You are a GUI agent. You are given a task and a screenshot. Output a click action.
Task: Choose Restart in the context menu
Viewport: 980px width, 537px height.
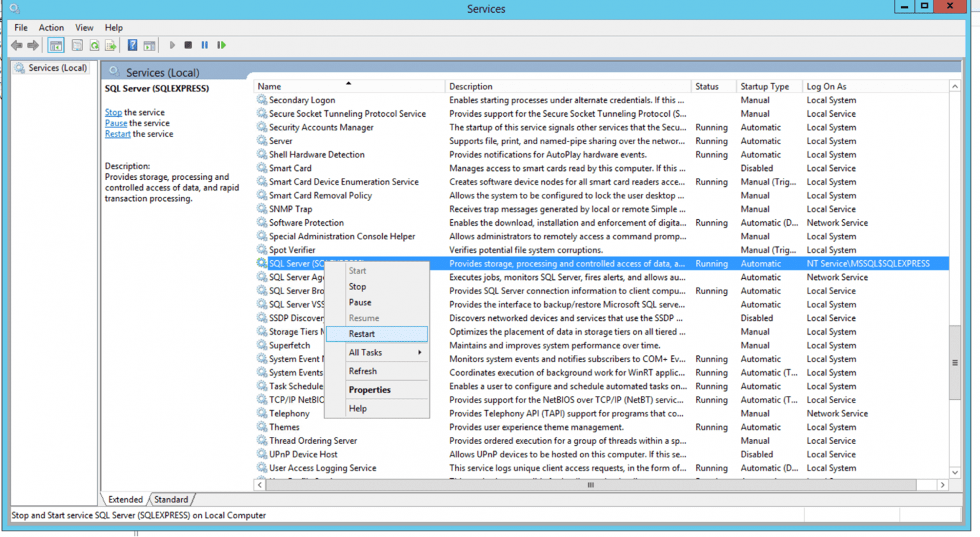click(x=362, y=334)
